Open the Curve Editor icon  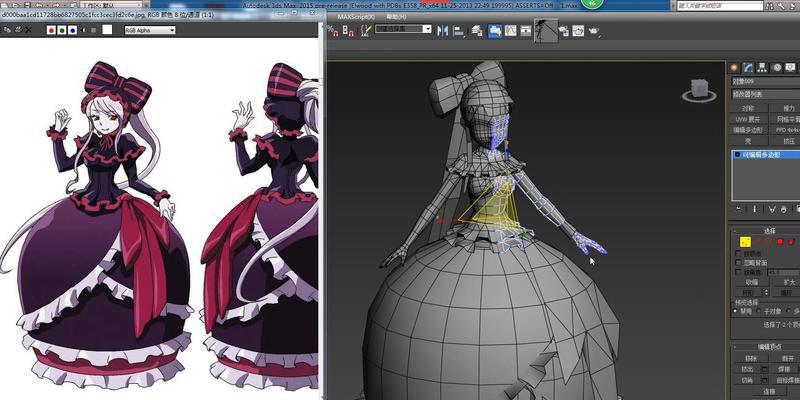coord(511,31)
